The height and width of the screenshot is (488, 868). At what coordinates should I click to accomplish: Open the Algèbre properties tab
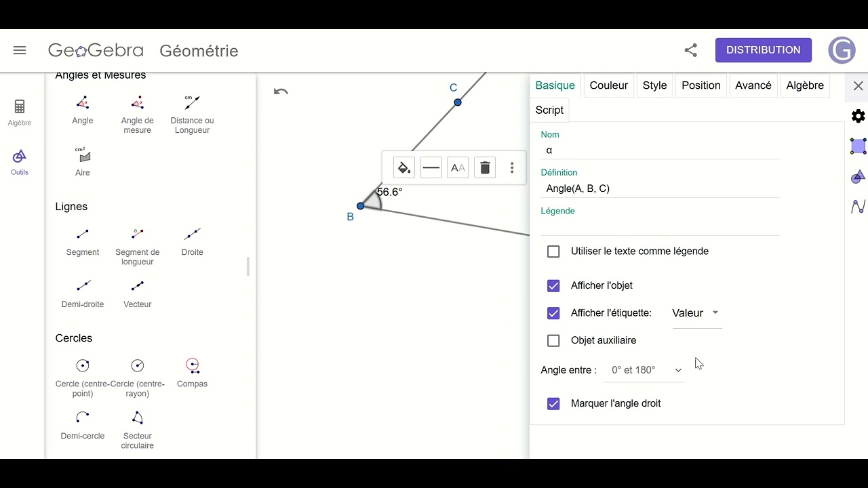[x=805, y=85]
